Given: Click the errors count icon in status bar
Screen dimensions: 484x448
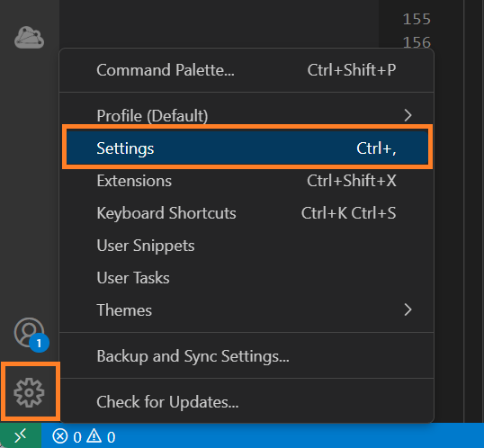Looking at the screenshot, I should [x=60, y=436].
